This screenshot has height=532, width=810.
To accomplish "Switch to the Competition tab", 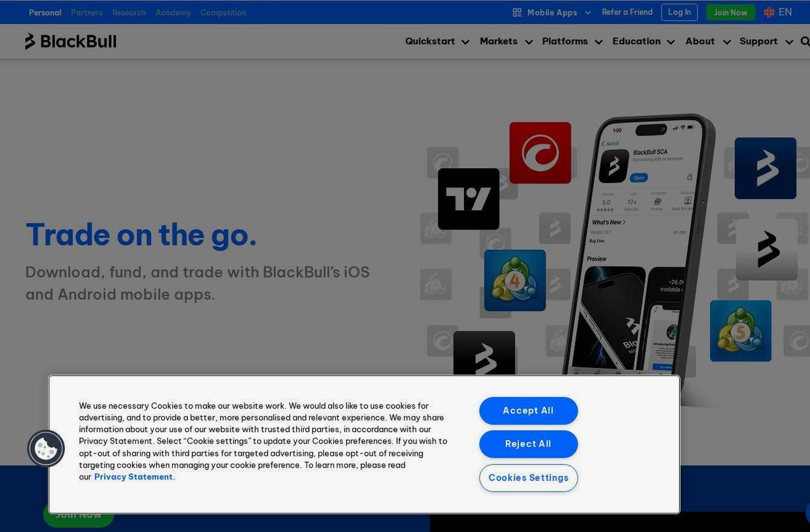I will 223,12.
